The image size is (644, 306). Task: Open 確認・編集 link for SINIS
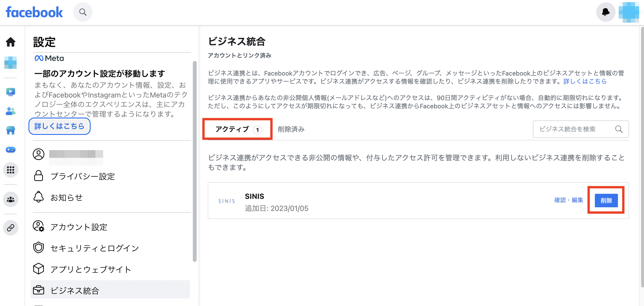[x=568, y=200]
